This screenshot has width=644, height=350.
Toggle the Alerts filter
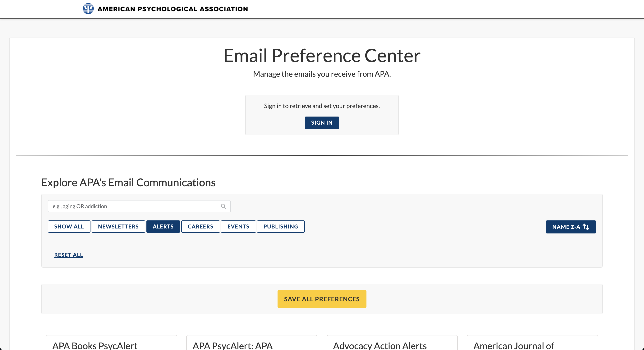[163, 227]
